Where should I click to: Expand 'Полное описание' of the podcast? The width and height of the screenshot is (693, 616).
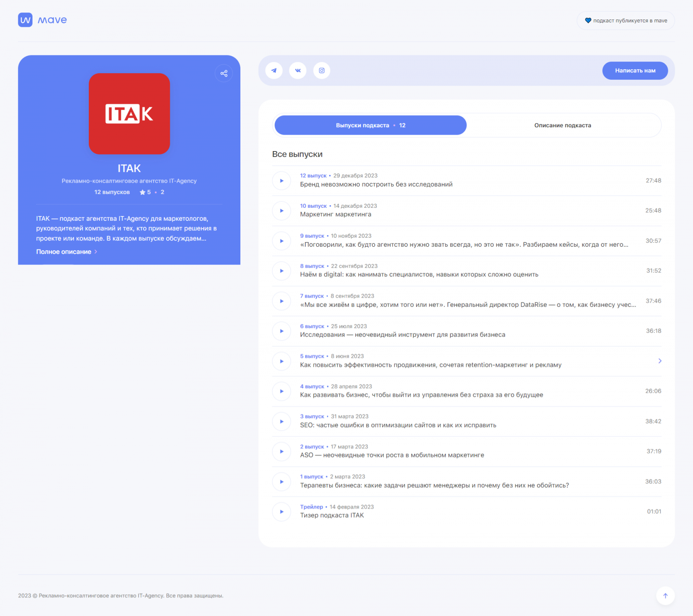coord(67,252)
